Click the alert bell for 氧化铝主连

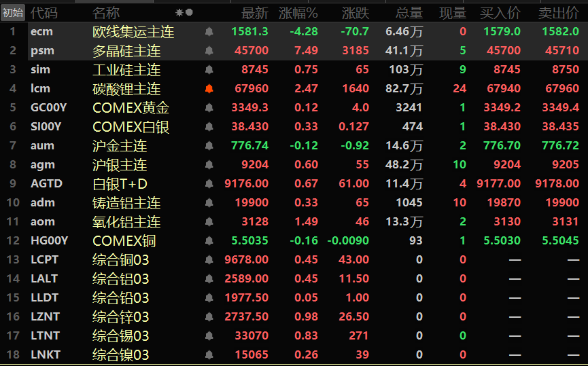coord(209,222)
